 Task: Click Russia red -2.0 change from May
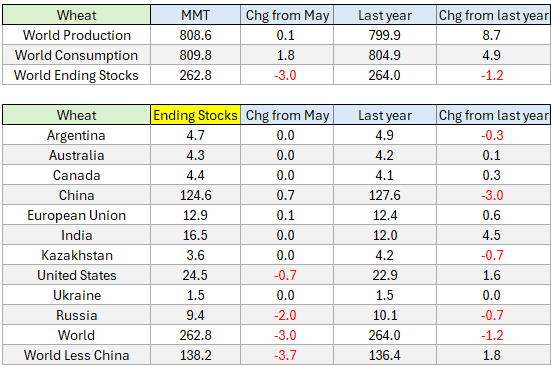(x=285, y=316)
